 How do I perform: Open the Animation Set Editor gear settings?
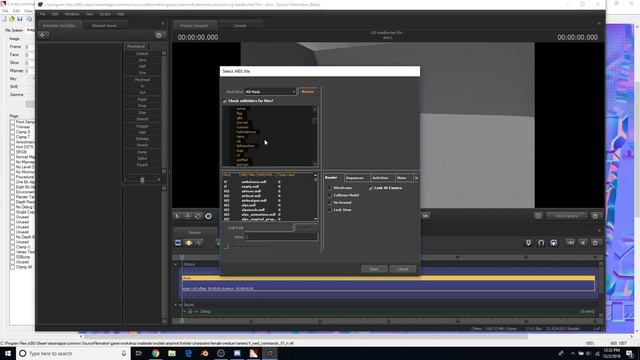[159, 36]
